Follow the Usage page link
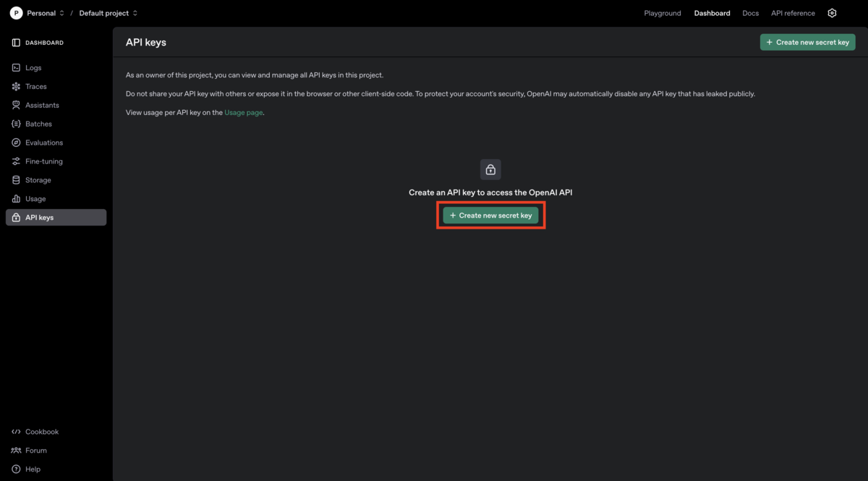Screen dimensions: 868x481 click(x=244, y=113)
